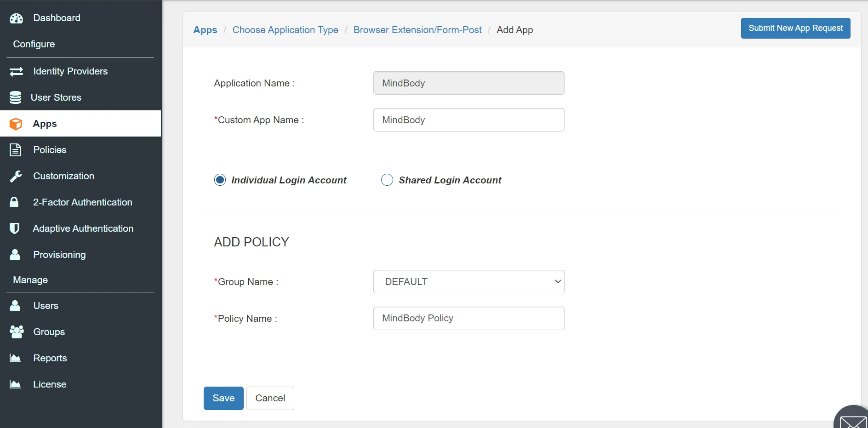The height and width of the screenshot is (428, 868).
Task: Expand the Apps sidebar entry
Action: pyautogui.click(x=44, y=123)
